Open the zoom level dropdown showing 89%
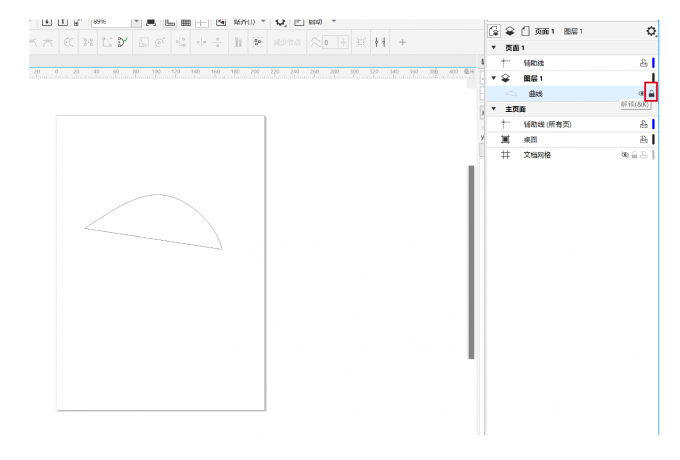The image size is (680, 460). coord(136,20)
